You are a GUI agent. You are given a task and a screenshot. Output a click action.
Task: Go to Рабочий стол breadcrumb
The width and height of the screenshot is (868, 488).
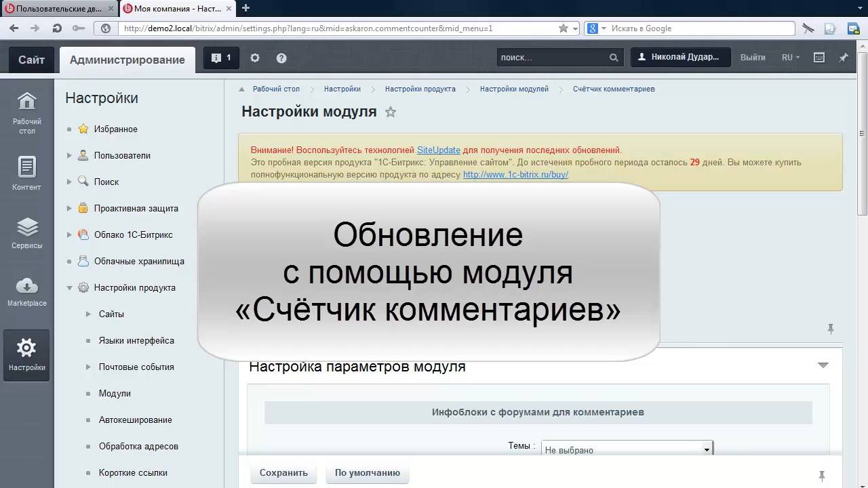276,89
